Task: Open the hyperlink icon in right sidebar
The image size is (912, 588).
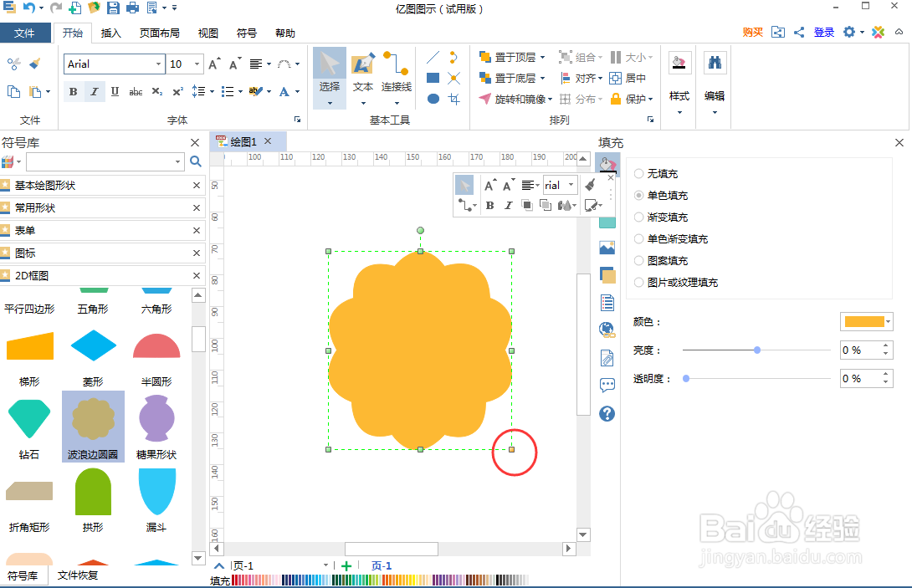Action: tap(607, 329)
